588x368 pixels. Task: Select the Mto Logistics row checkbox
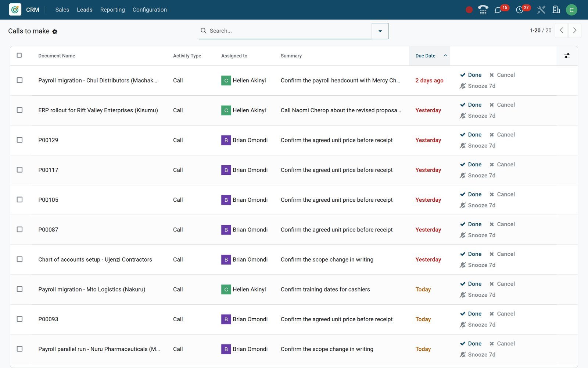coord(19,289)
